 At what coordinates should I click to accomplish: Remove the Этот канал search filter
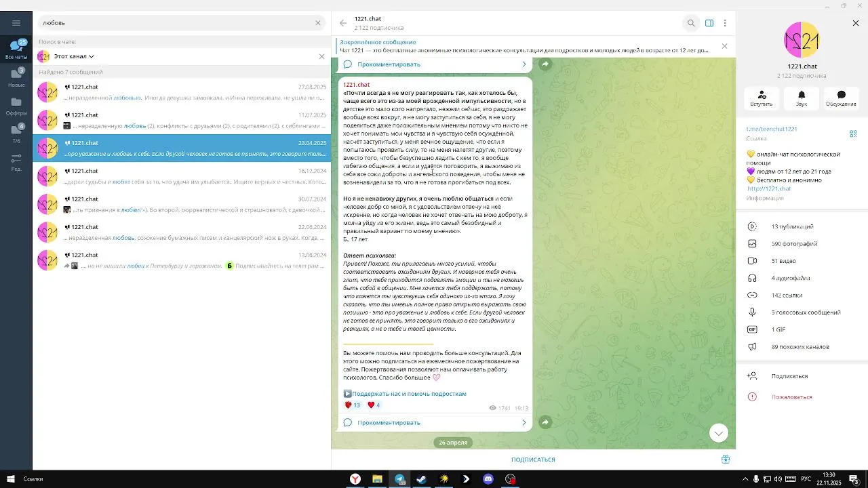(x=321, y=56)
